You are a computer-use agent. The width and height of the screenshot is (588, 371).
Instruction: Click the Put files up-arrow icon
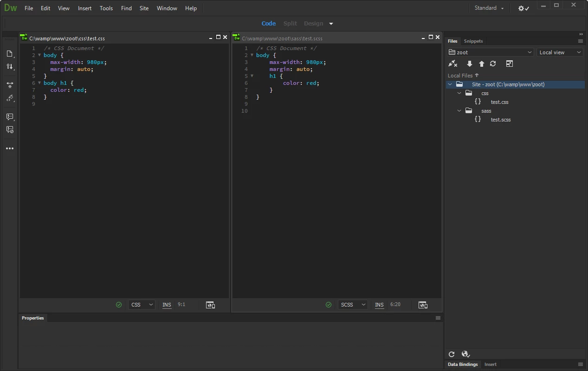point(481,64)
